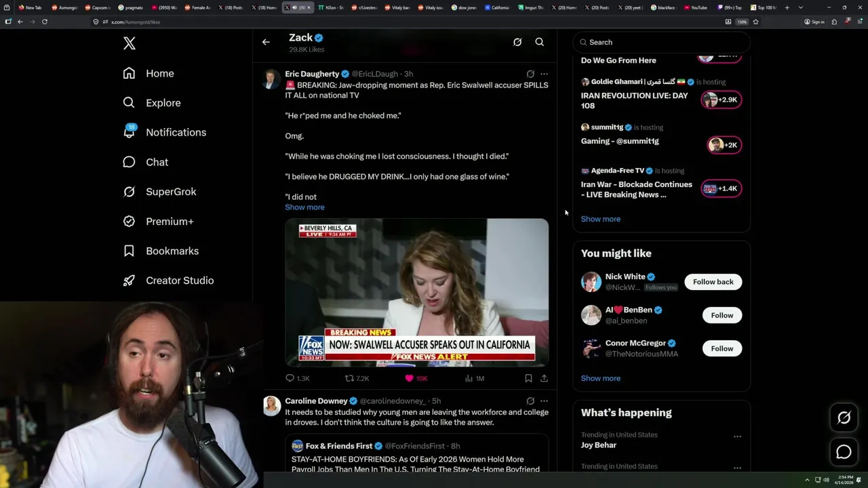The height and width of the screenshot is (488, 868).
Task: Open Eric Daugherty @EricLDaugh handle
Action: 374,74
